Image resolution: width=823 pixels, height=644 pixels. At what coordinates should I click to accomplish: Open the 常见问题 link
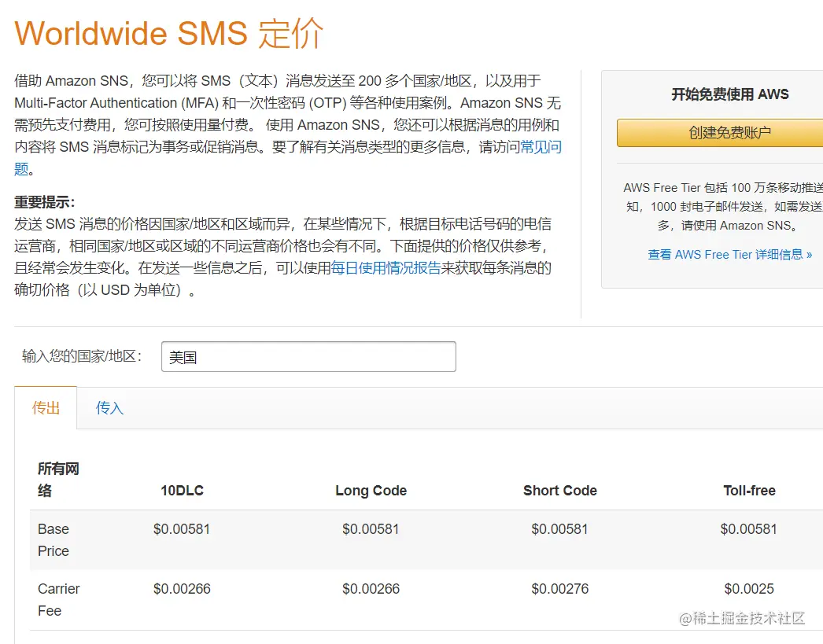point(541,147)
